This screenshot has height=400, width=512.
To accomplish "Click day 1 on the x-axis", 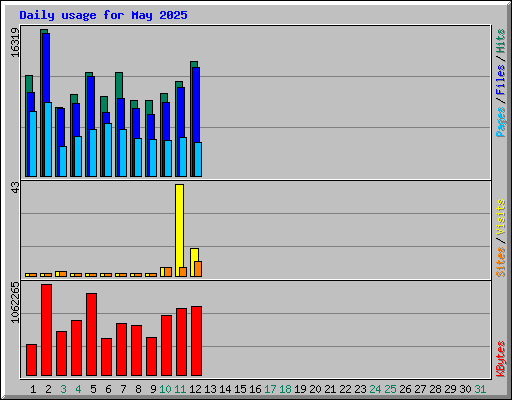I will pyautogui.click(x=33, y=389).
